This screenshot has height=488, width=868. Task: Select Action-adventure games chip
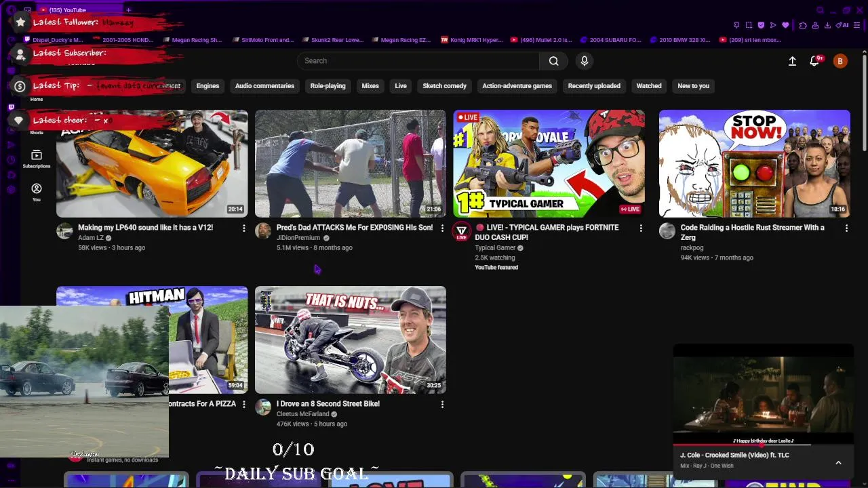[x=517, y=86]
